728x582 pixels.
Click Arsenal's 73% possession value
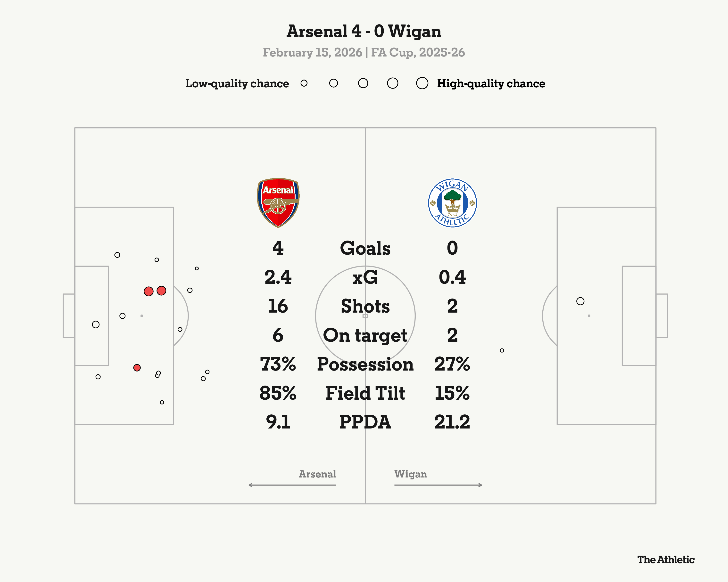[278, 364]
